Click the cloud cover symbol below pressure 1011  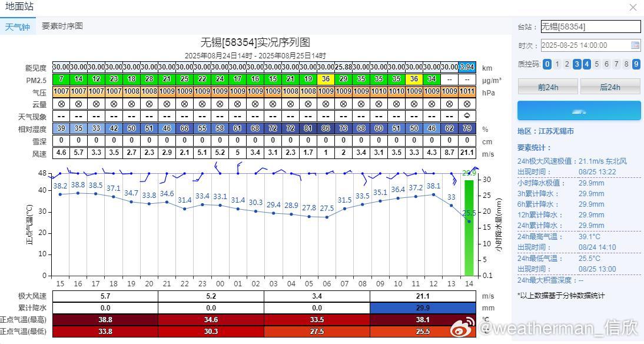[467, 104]
